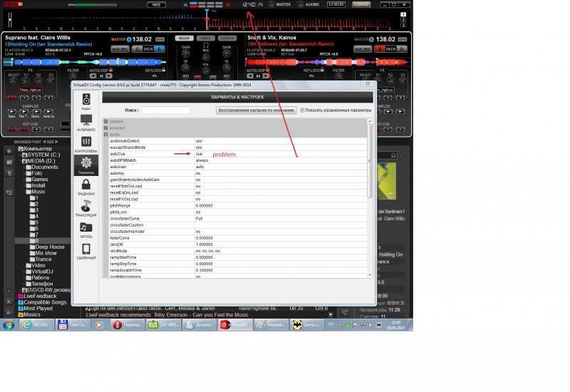The height and width of the screenshot is (392, 570).
Task: Switch to the SCRATCH center panel tab
Action: [x=227, y=38]
